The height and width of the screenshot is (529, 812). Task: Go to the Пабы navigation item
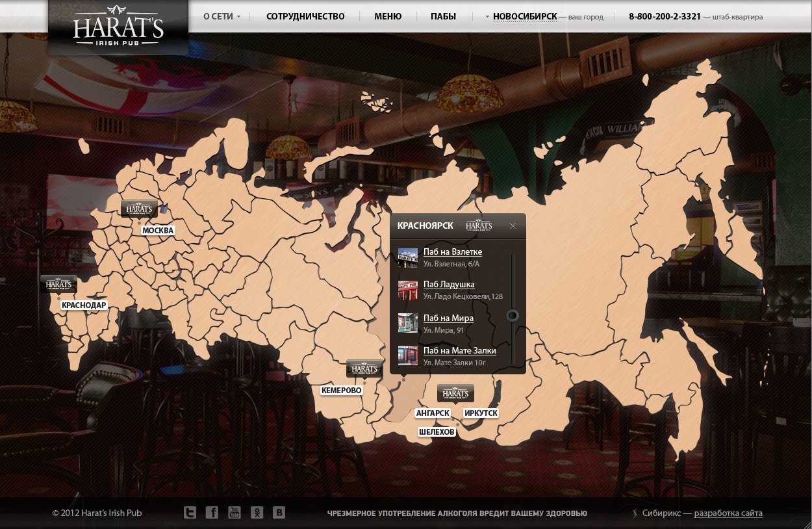(x=443, y=17)
